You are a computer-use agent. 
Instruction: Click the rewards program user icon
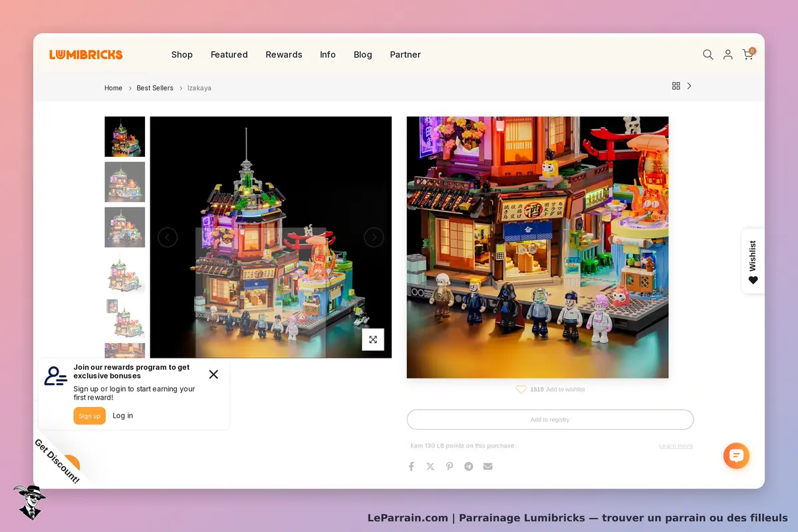click(56, 376)
